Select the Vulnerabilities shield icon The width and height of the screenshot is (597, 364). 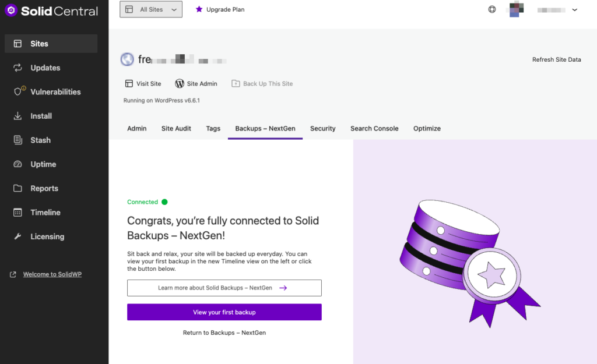point(19,91)
